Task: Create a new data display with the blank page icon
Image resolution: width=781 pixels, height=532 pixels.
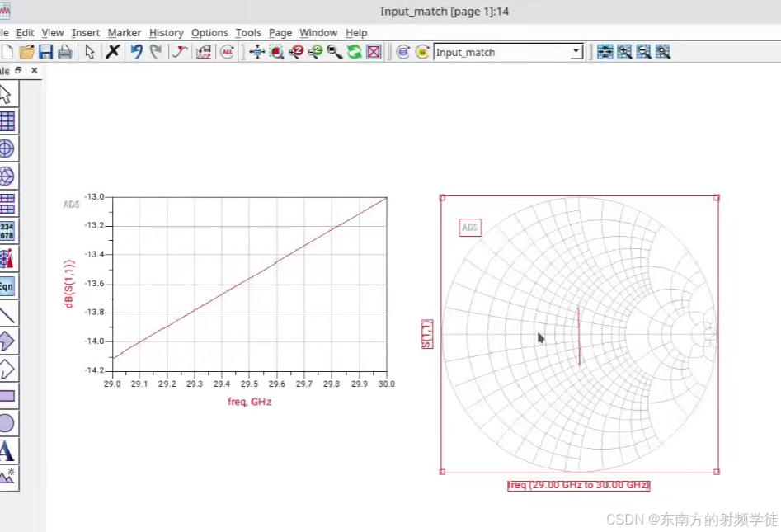Action: [x=7, y=52]
